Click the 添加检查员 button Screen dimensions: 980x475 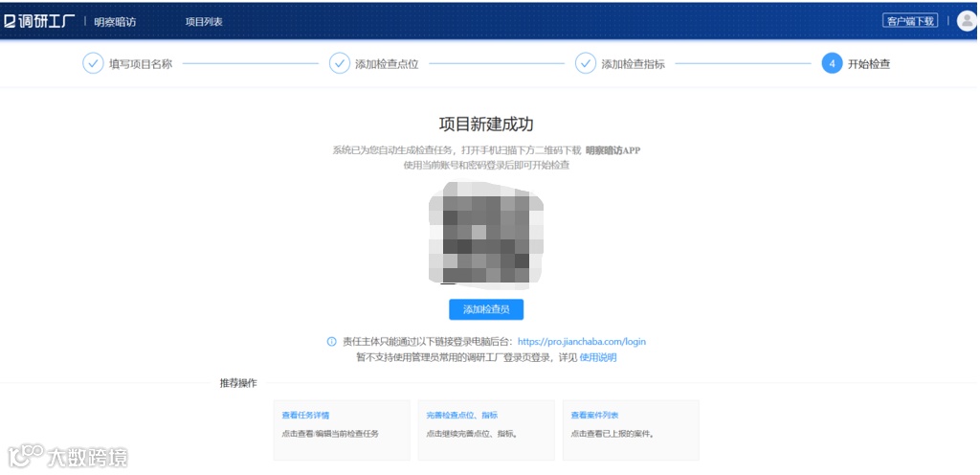coord(486,309)
